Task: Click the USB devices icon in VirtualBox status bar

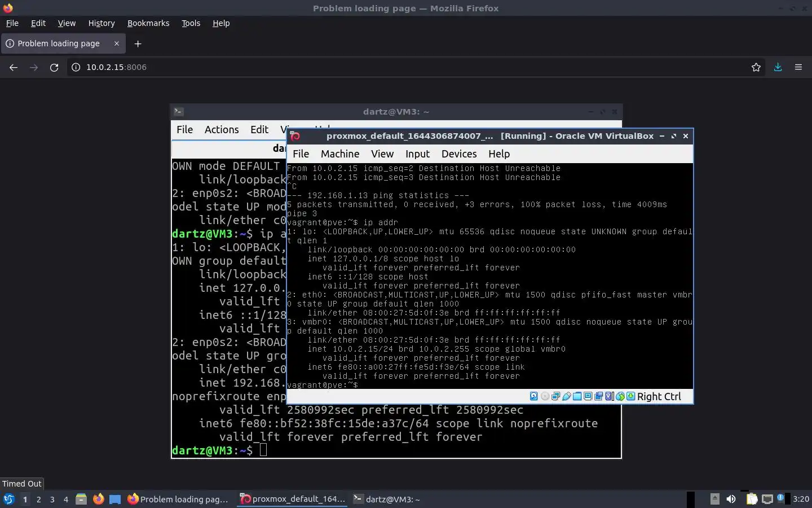Action: point(567,396)
